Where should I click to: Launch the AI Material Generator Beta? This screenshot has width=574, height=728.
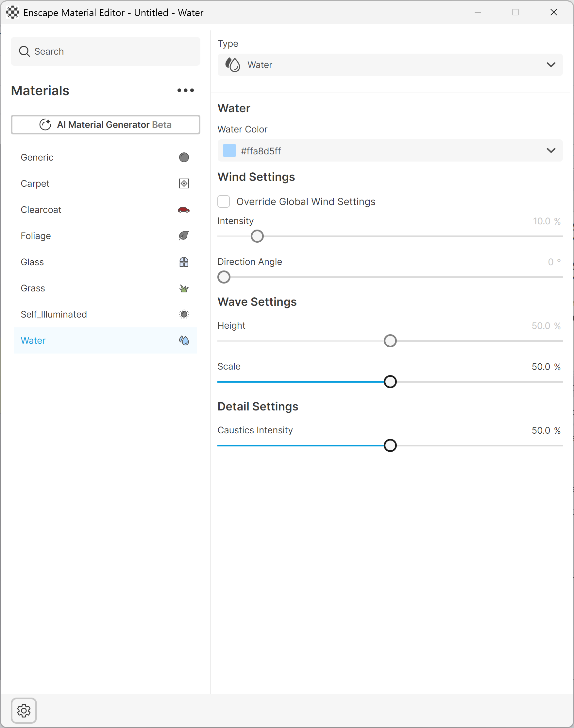[x=106, y=125]
